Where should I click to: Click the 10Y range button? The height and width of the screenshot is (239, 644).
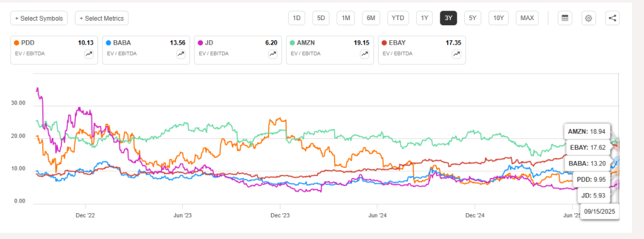[x=499, y=18]
